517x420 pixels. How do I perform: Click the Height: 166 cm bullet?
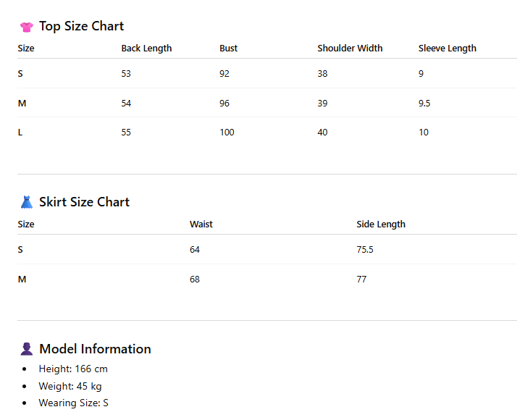click(73, 369)
